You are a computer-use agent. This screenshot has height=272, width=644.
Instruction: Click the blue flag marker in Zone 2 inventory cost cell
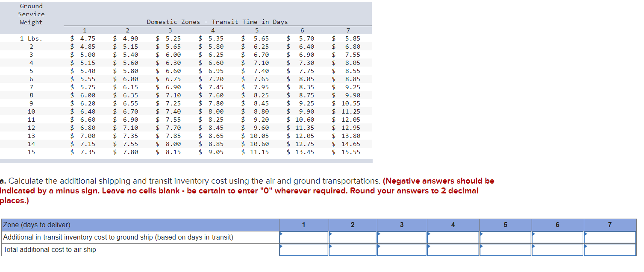click(x=331, y=235)
